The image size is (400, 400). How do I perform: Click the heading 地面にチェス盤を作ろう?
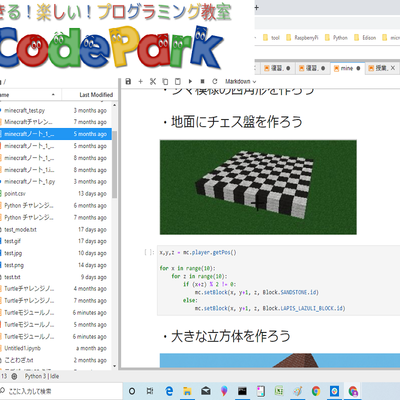(x=237, y=122)
